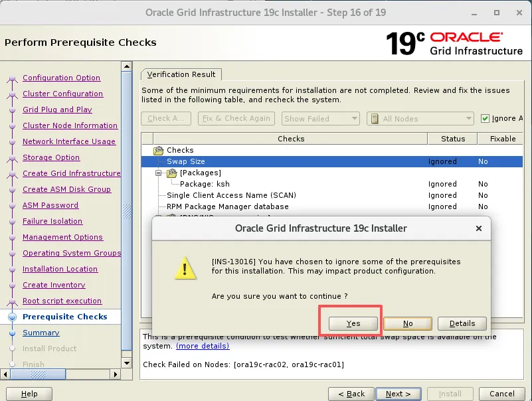Choose No in the warning dialog
The height and width of the screenshot is (401, 532).
(408, 323)
